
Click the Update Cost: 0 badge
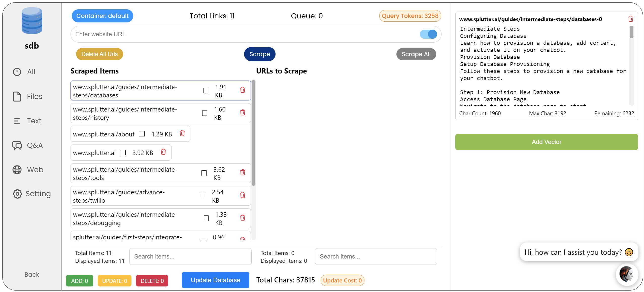click(343, 280)
